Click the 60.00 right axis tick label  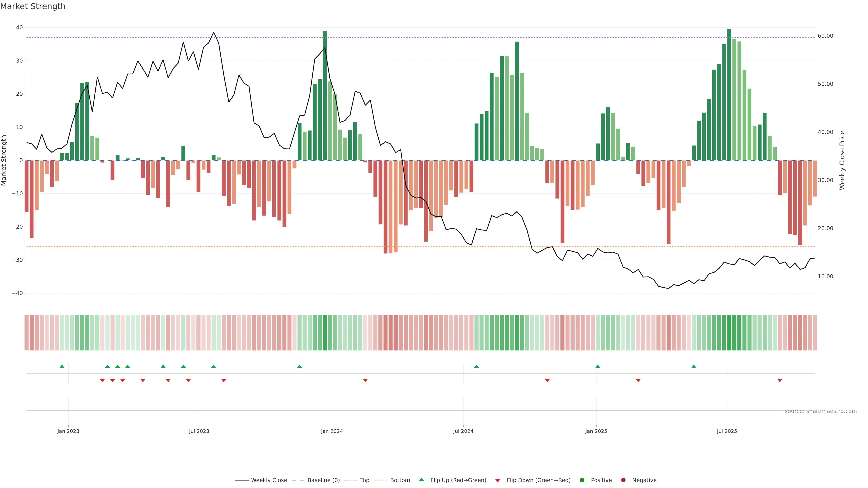pyautogui.click(x=825, y=36)
